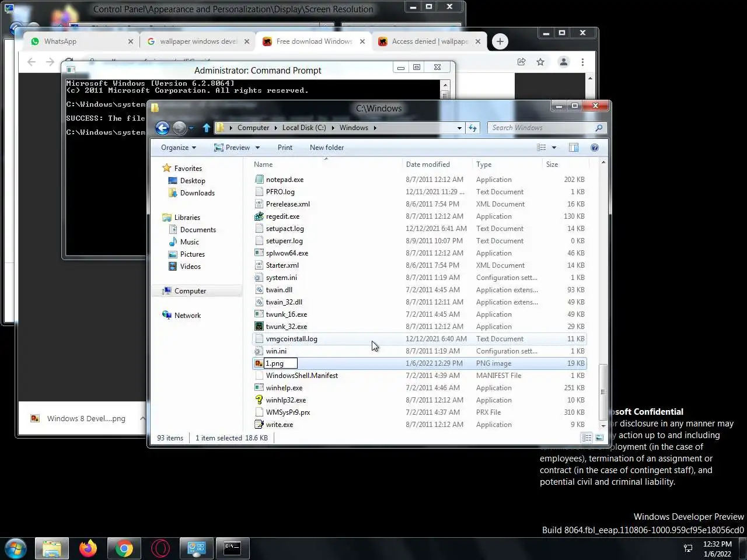Open Command Prompt taskbar button

[x=232, y=548]
